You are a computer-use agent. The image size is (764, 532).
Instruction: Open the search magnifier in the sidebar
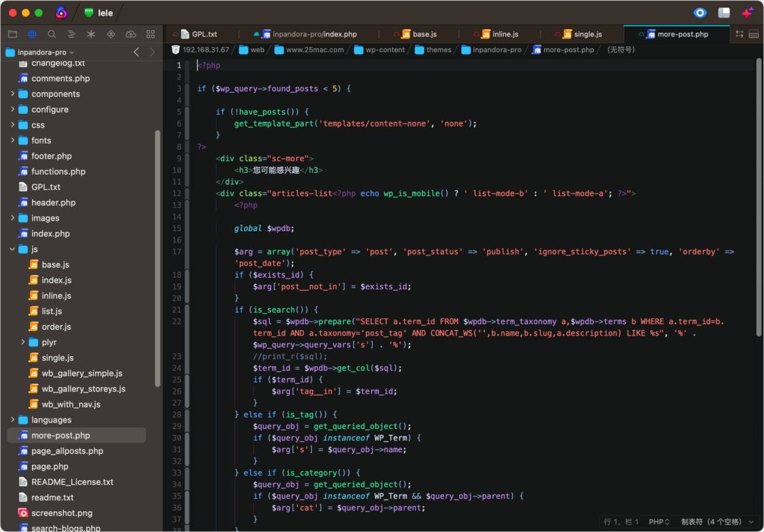(x=52, y=34)
